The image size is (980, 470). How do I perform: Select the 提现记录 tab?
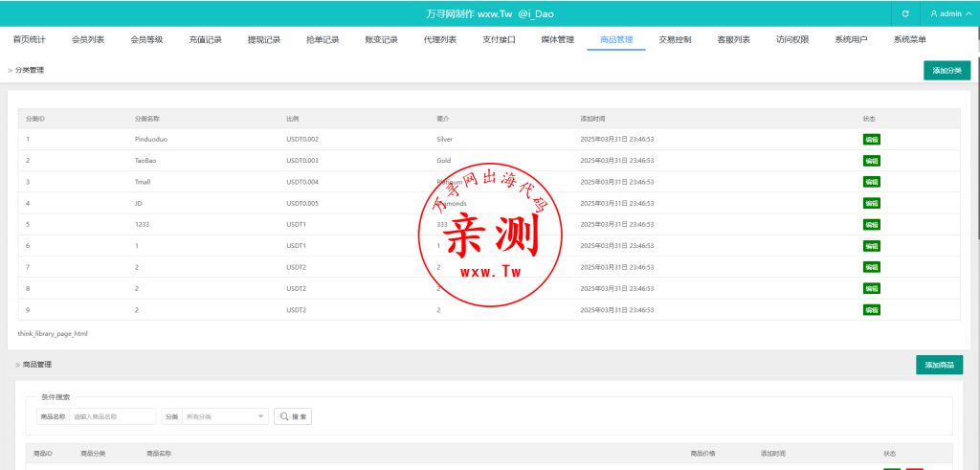[264, 39]
